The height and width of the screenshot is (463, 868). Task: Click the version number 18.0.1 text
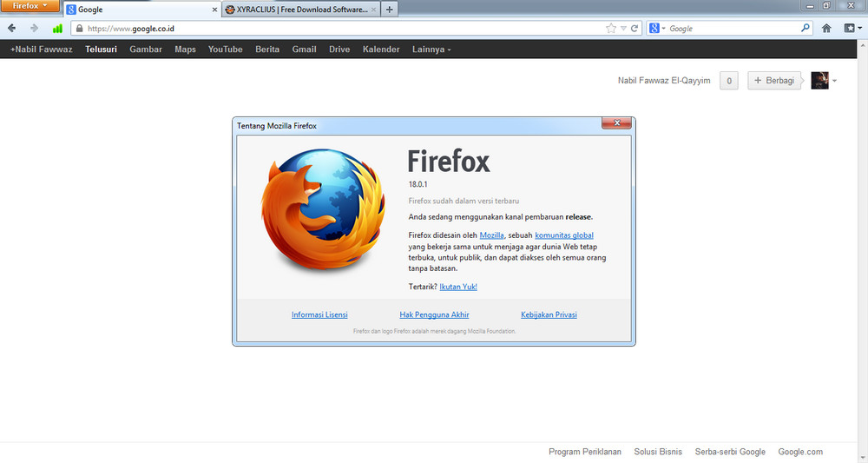418,184
